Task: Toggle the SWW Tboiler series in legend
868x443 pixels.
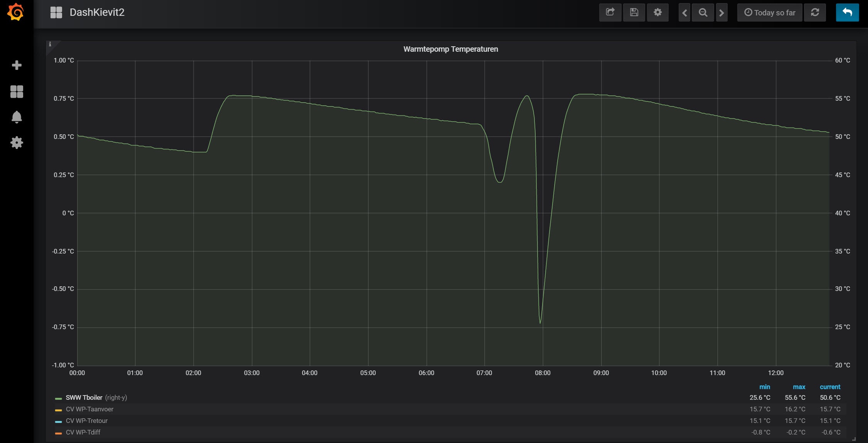Action: tap(84, 397)
